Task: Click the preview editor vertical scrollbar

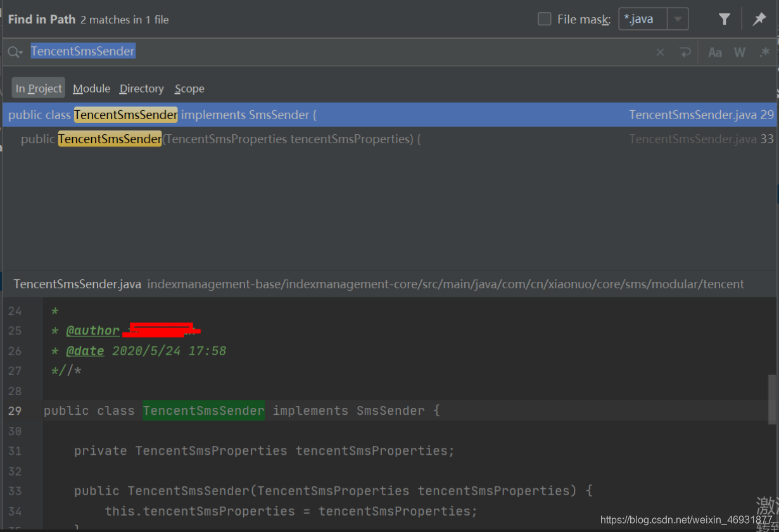Action: coord(772,399)
